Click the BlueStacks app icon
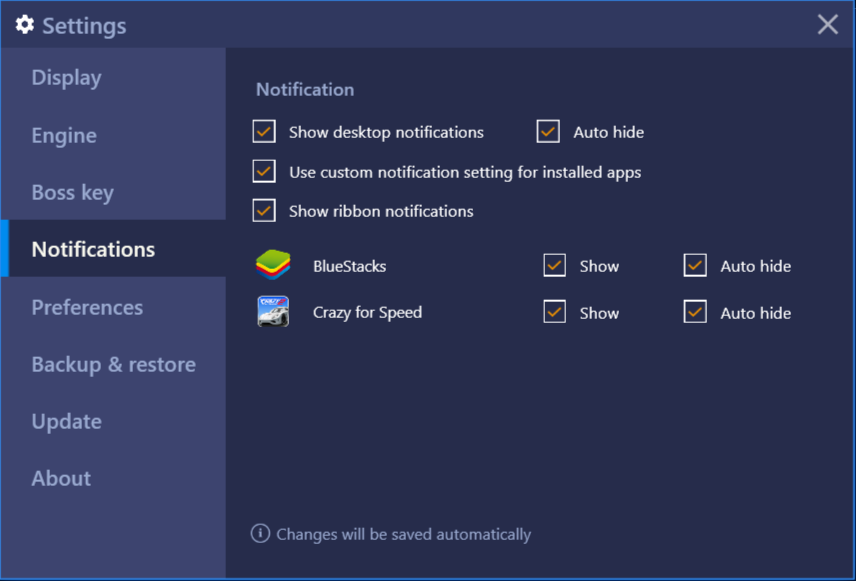856x581 pixels. 273,265
